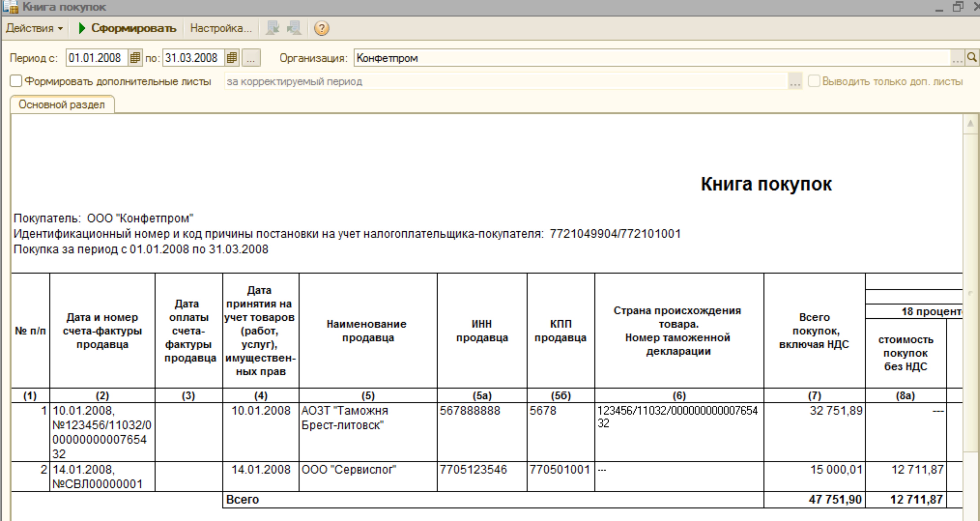This screenshot has width=980, height=521.
Task: Restore the Книга покупок window
Action: (958, 6)
